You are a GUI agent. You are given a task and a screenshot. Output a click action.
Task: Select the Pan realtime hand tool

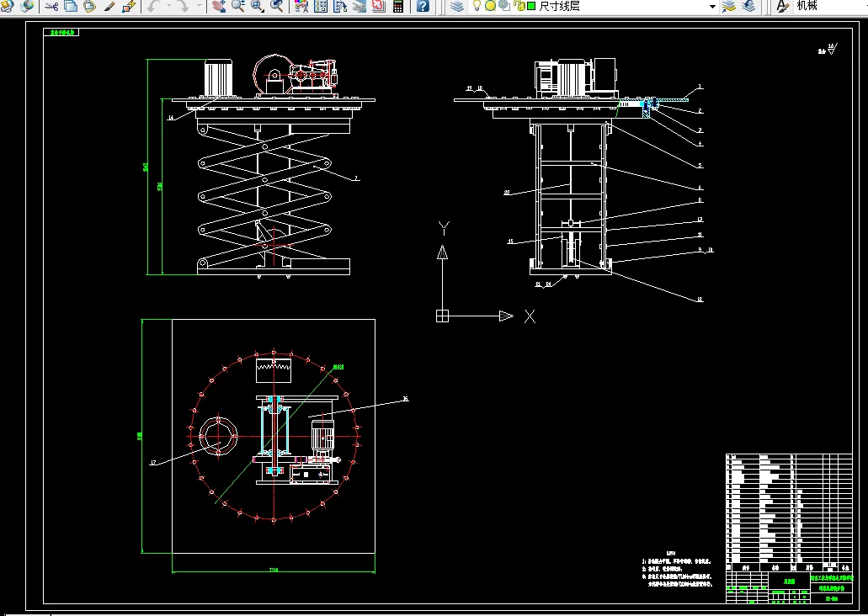tap(219, 6)
